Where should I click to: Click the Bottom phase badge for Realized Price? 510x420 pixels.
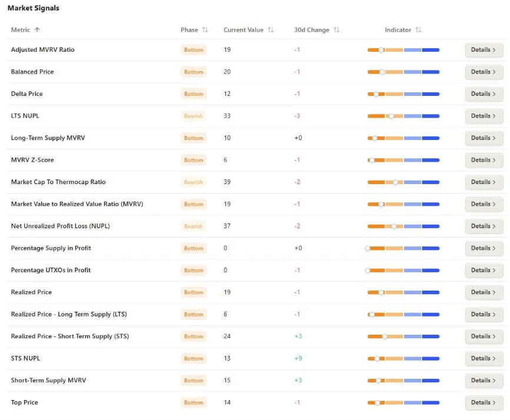point(194,292)
